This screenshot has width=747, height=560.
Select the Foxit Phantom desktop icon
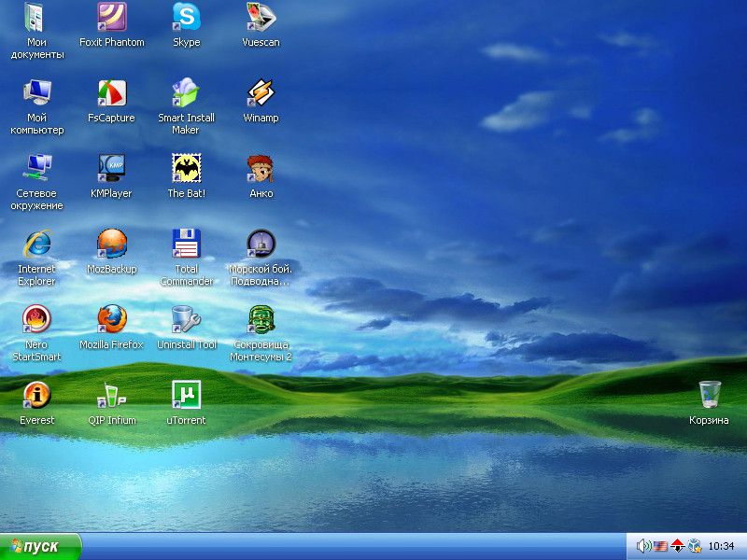(112, 18)
